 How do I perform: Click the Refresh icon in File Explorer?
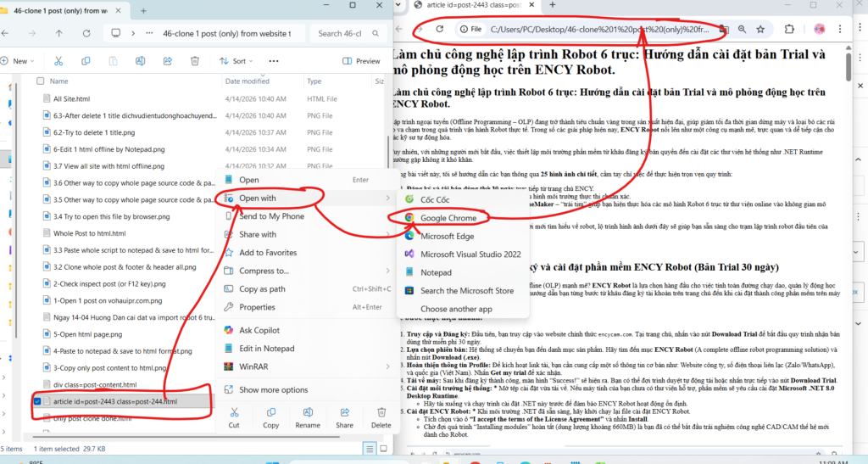pos(87,34)
